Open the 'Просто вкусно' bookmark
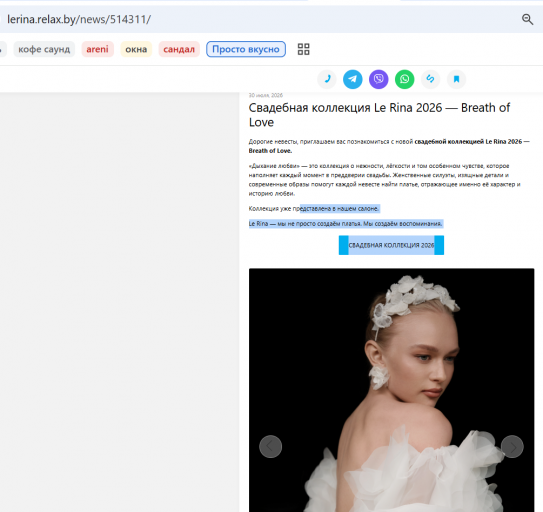This screenshot has height=512, width=543. point(246,49)
